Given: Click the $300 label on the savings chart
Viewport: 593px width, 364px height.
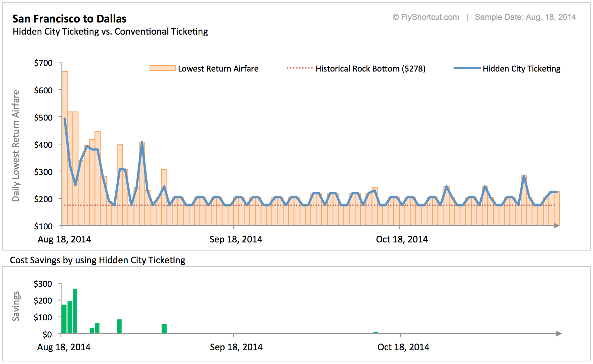Looking at the screenshot, I should coord(43,284).
